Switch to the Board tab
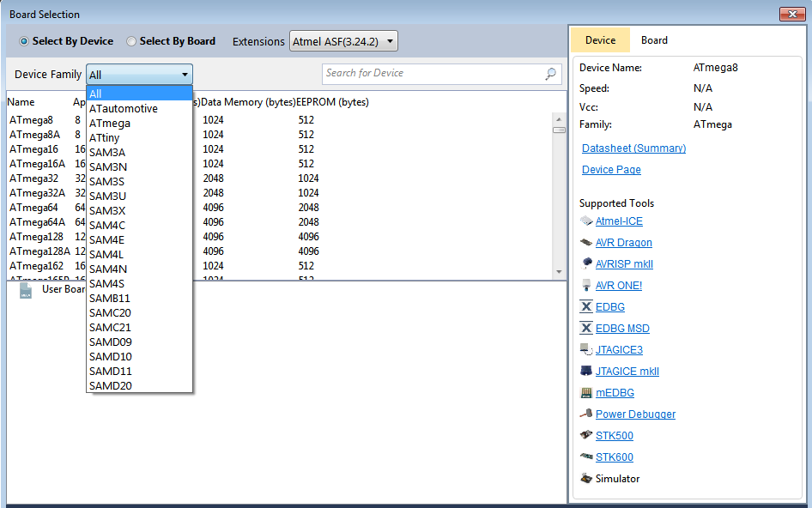812x508 pixels. (654, 40)
